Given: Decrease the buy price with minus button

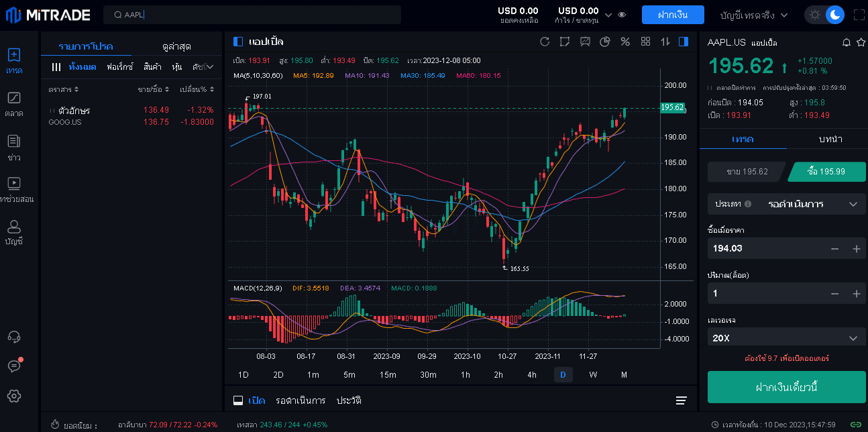Looking at the screenshot, I should tap(834, 249).
